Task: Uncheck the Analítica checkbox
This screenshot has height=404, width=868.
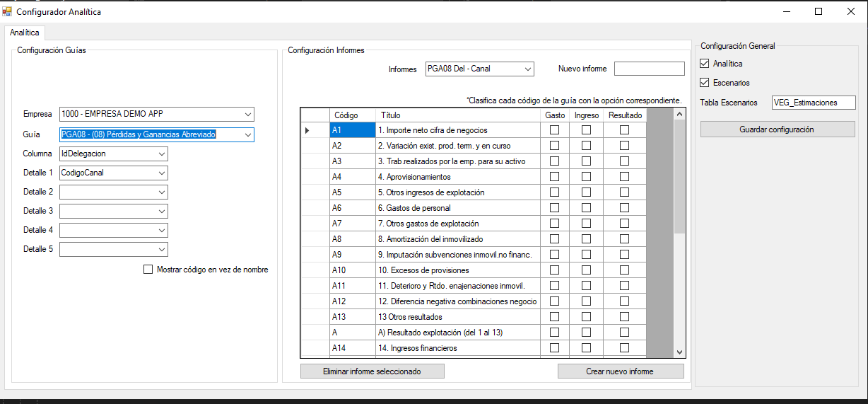Action: click(x=704, y=64)
